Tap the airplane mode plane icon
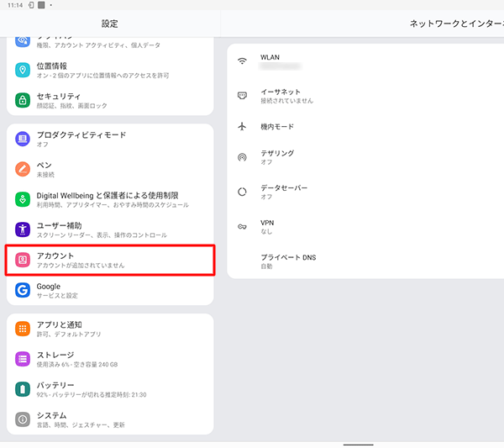 tap(242, 126)
